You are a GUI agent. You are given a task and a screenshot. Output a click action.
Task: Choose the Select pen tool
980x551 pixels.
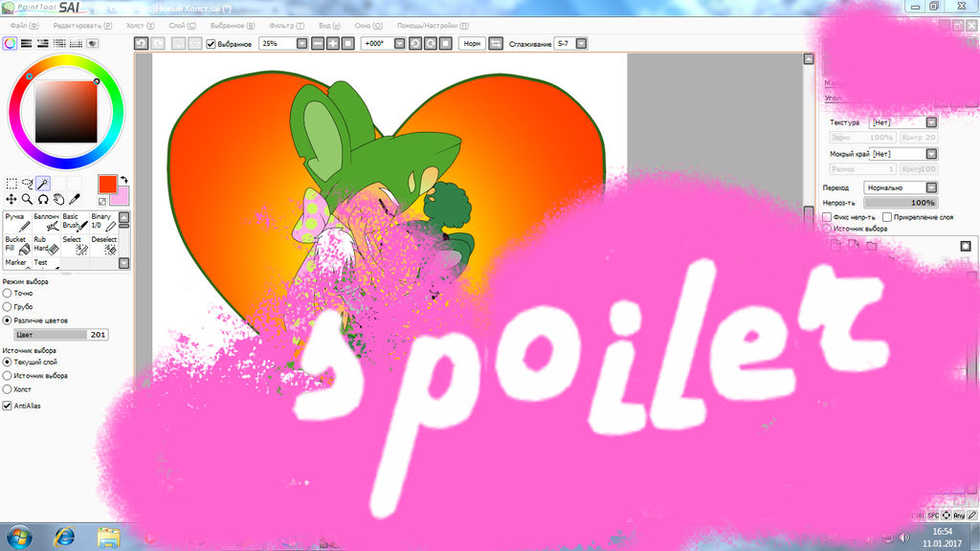75,245
